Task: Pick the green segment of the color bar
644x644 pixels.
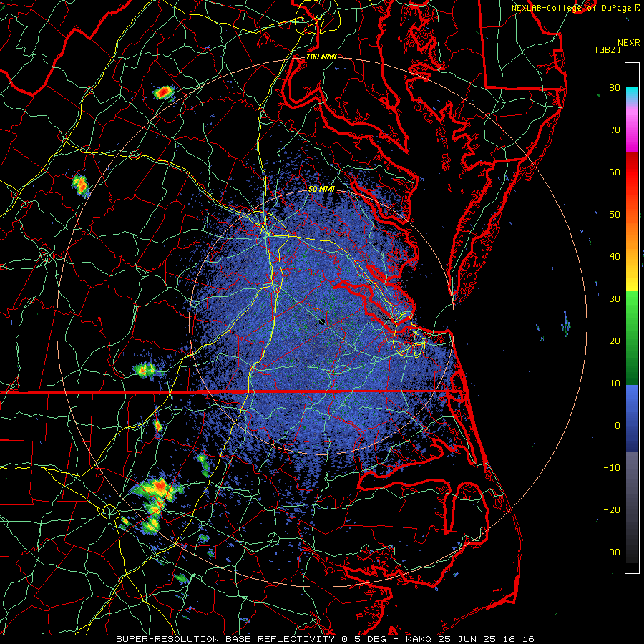Action: pos(632,338)
